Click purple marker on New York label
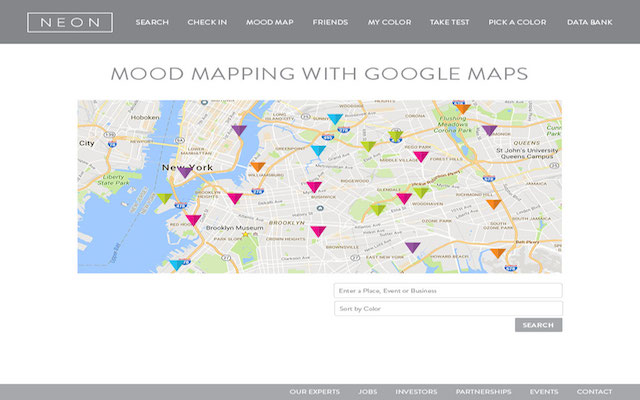The height and width of the screenshot is (400, 640). point(185,173)
